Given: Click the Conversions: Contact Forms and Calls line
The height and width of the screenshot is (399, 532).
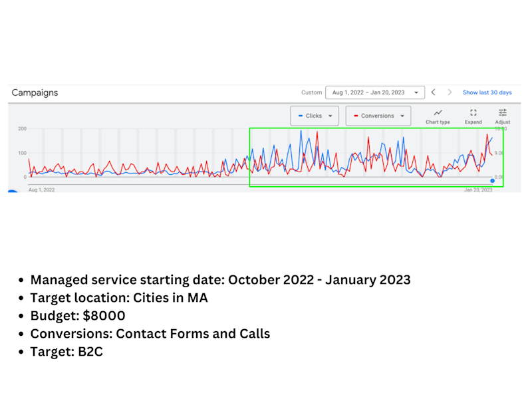Looking at the screenshot, I should [x=150, y=334].
